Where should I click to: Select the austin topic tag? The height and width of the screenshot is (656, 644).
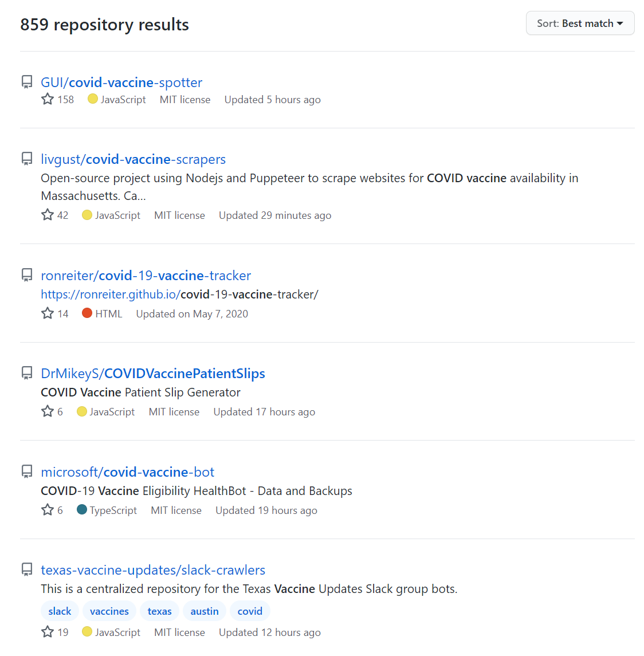point(204,611)
